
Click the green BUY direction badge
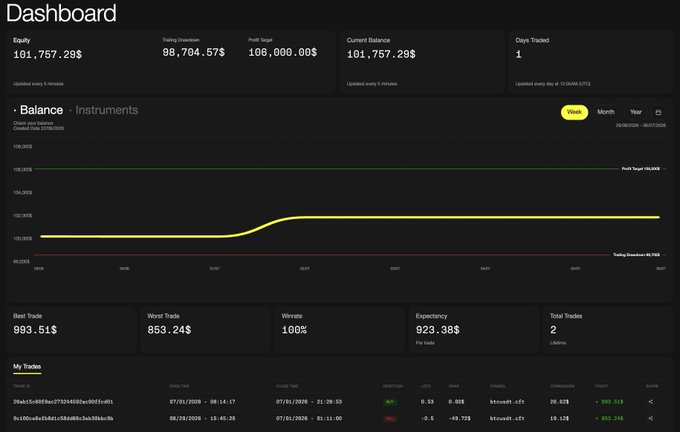[390, 402]
